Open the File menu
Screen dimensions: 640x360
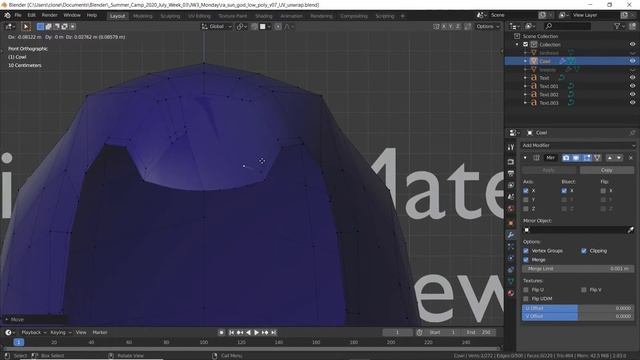tap(18, 15)
